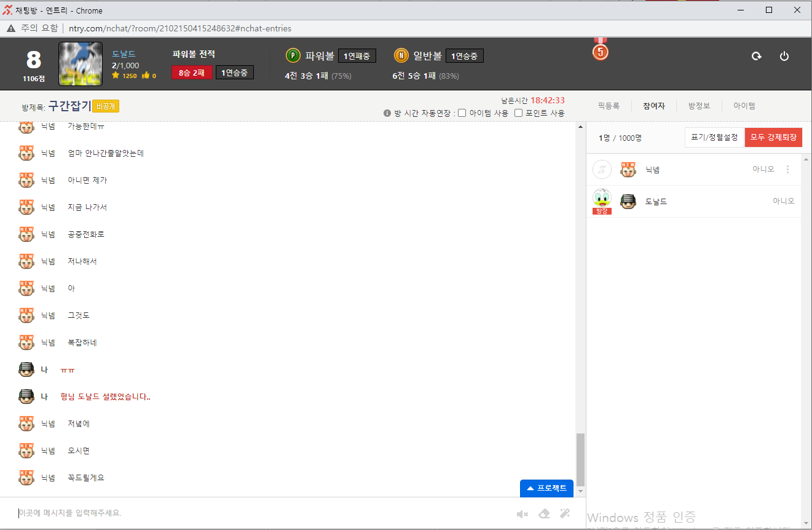Viewport: 812px width, 530px height.
Task: Click the refresh icon in header
Action: [x=756, y=56]
